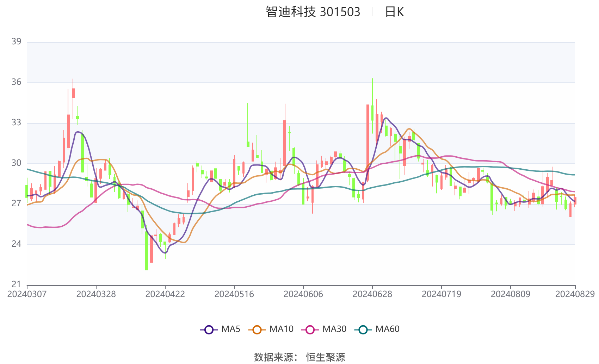The image size is (599, 364).
Task: Click the 20240606 date axis label
Action: tap(303, 294)
